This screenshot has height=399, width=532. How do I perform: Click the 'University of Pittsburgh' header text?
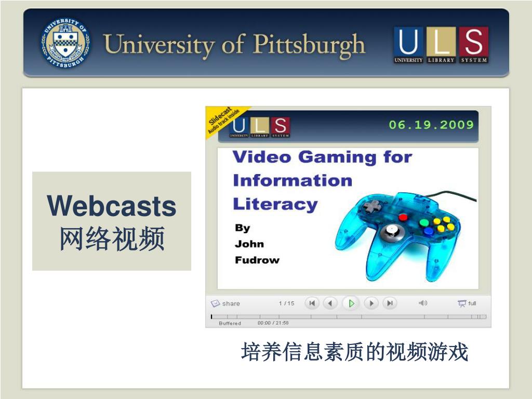(234, 46)
